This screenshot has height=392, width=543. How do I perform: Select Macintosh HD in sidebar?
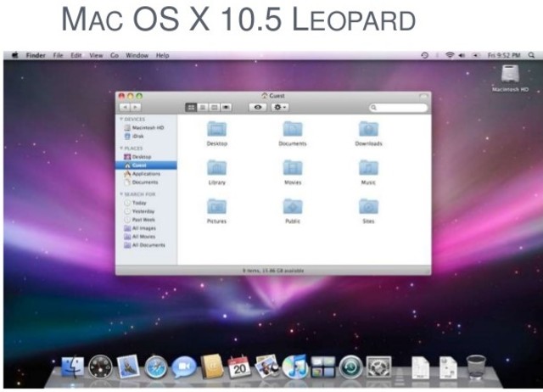[x=144, y=128]
